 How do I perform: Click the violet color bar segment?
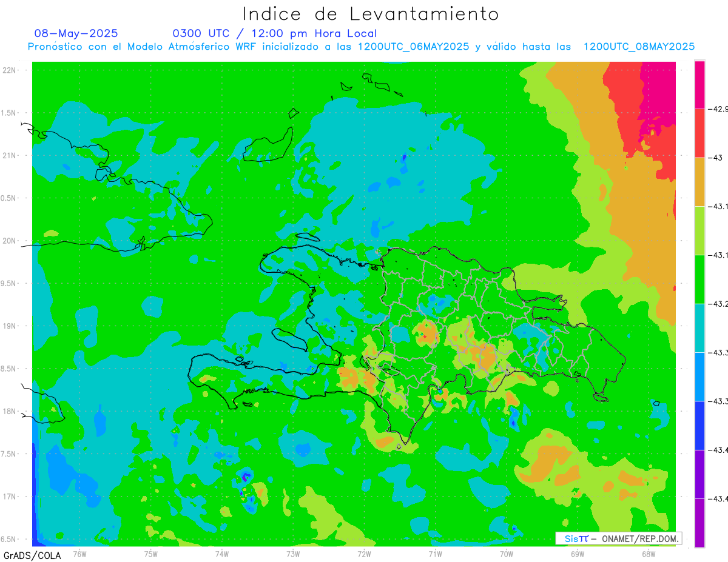pyautogui.click(x=699, y=474)
